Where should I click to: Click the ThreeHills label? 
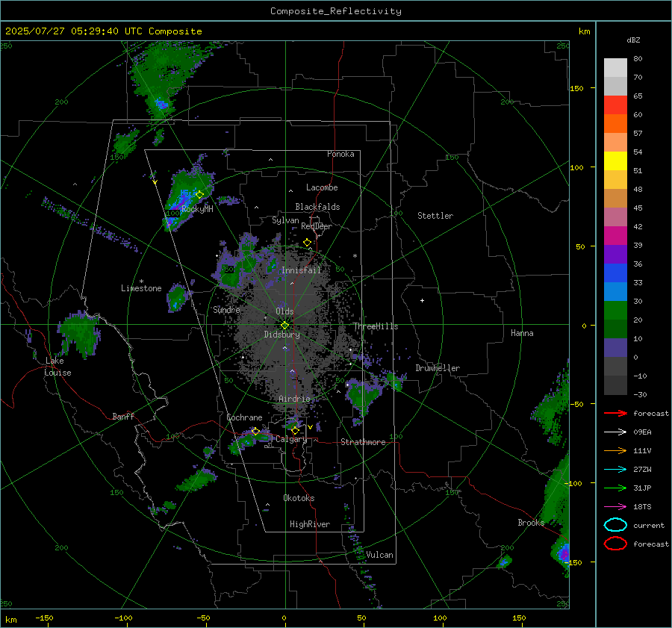pos(376,326)
